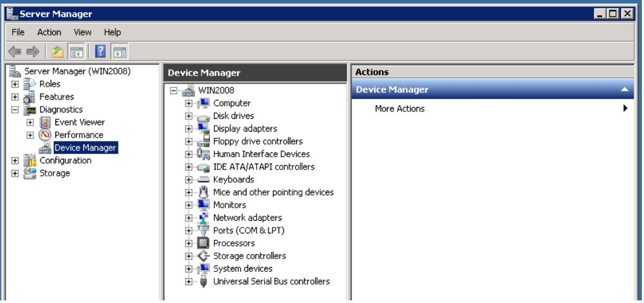Viewport: 644px width, 303px height.
Task: Click the Performance icon
Action: pos(45,135)
